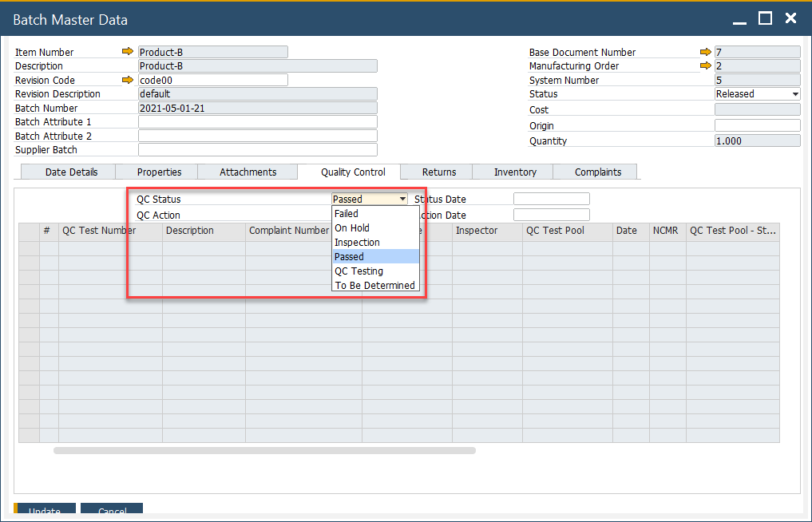Switch to the Date Details tab
The height and width of the screenshot is (522, 812).
point(71,172)
